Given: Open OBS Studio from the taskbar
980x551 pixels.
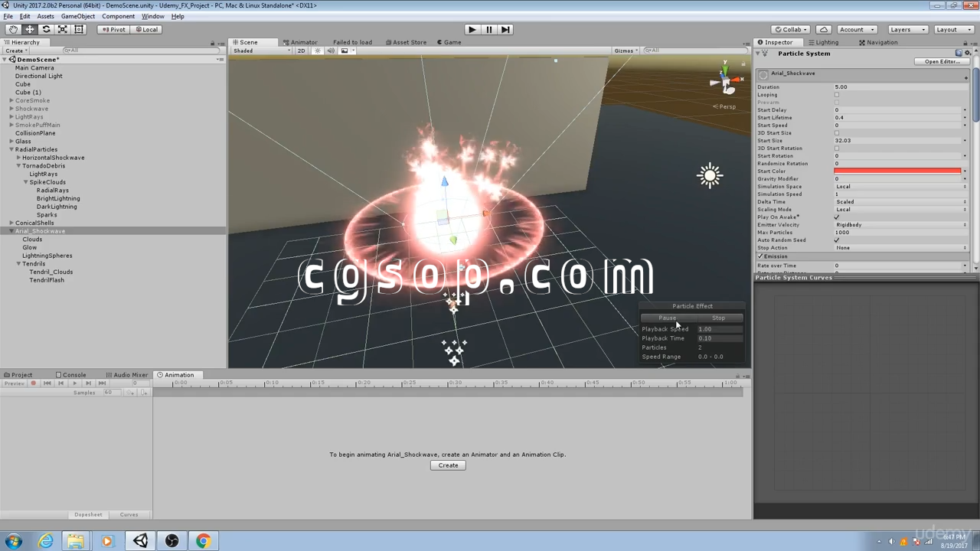Looking at the screenshot, I should coord(171,541).
